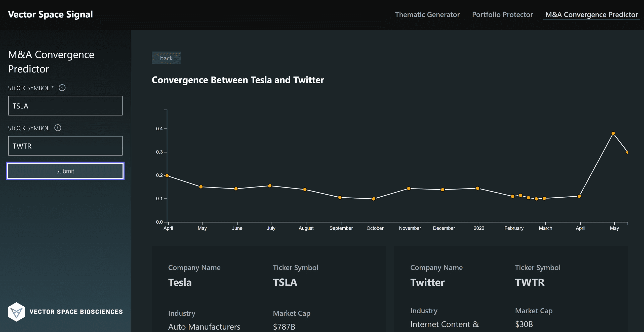Click the TWTR ticker symbol value
644x332 pixels.
[530, 282]
